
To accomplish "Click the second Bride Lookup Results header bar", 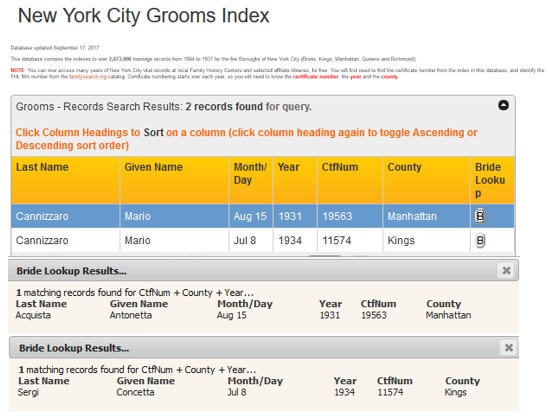I will 264,348.
